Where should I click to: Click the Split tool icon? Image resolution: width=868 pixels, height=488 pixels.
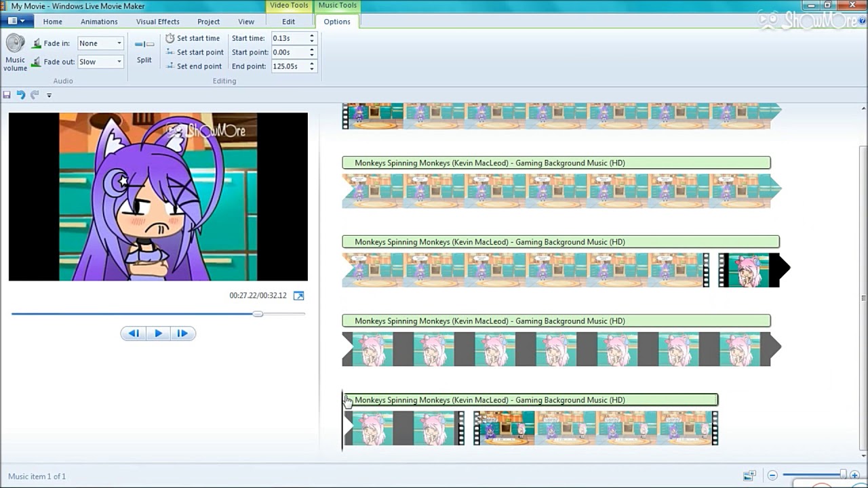pos(144,44)
